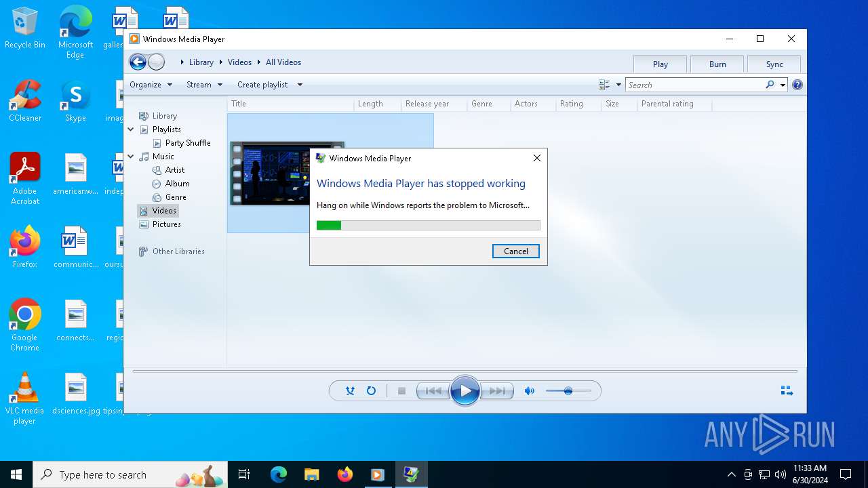This screenshot has width=868, height=488.
Task: Close the stopped working dialog
Action: [x=536, y=158]
